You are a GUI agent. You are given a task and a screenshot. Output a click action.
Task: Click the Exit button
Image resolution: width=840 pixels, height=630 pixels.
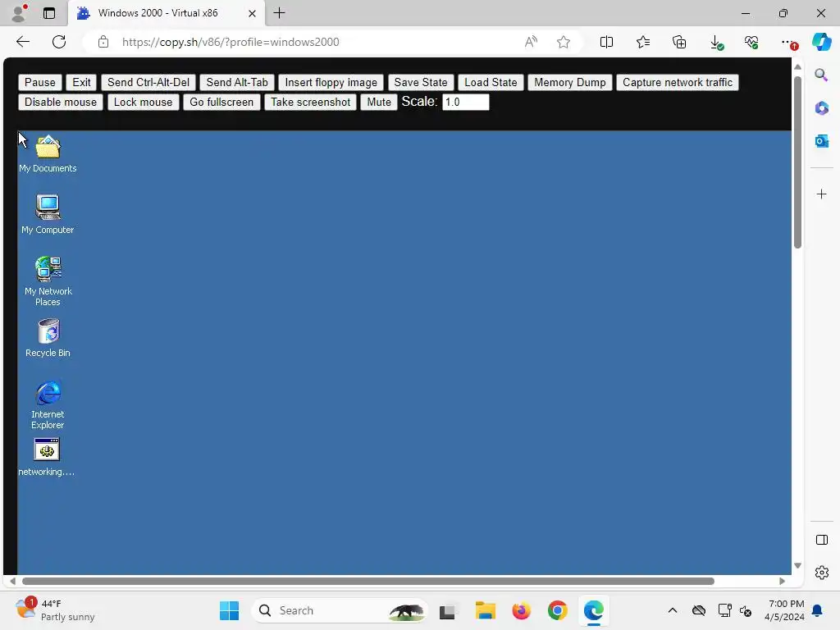(x=81, y=83)
